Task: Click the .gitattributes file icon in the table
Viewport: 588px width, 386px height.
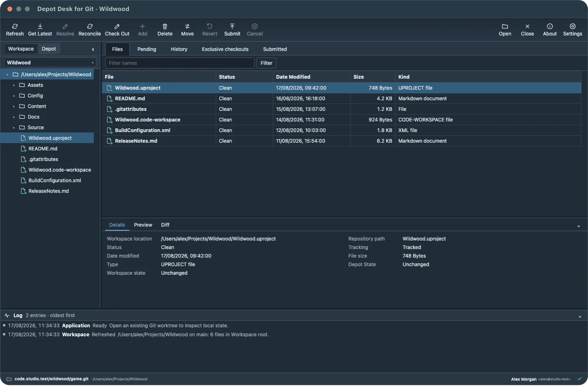Action: [x=109, y=109]
